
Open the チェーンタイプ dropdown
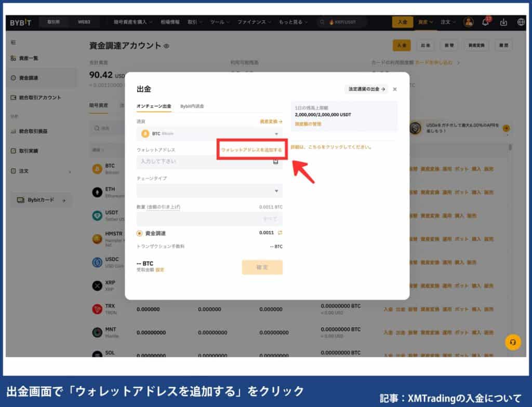click(x=209, y=191)
